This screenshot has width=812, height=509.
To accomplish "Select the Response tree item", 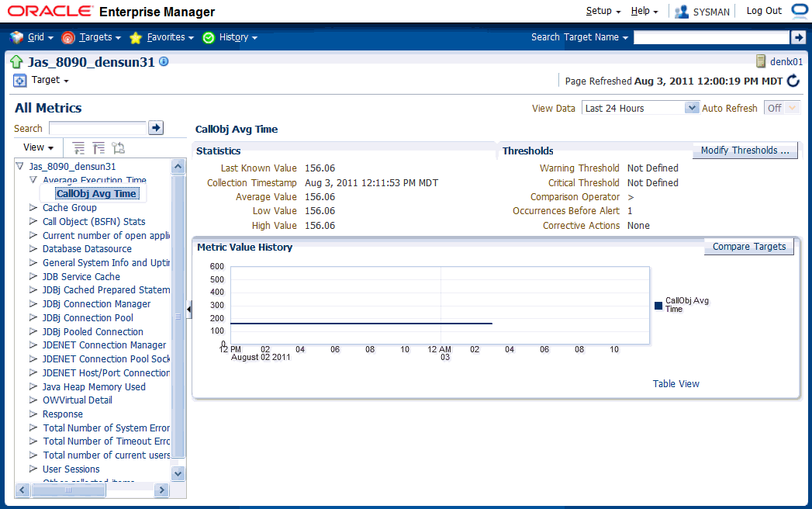I will tap(63, 414).
